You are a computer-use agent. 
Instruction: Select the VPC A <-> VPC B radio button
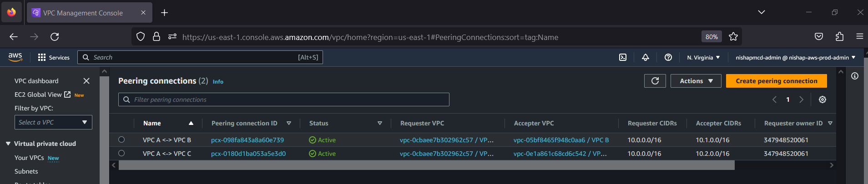[x=121, y=140]
